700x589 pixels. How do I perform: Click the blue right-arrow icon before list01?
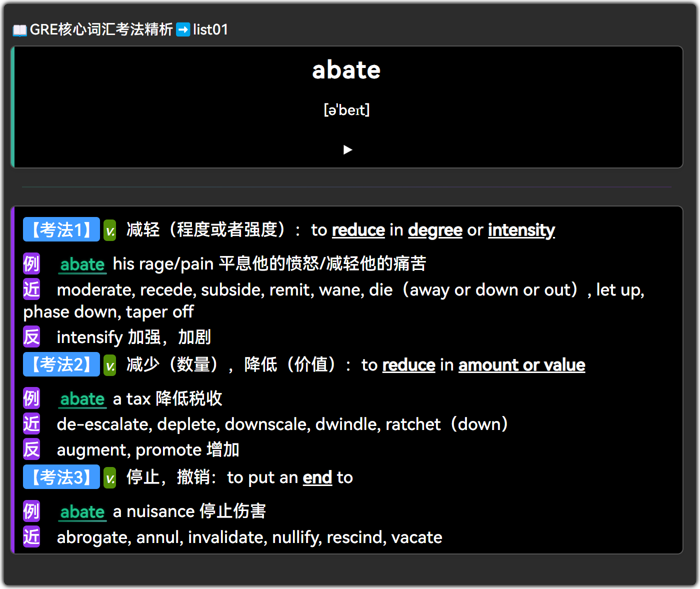coord(183,30)
